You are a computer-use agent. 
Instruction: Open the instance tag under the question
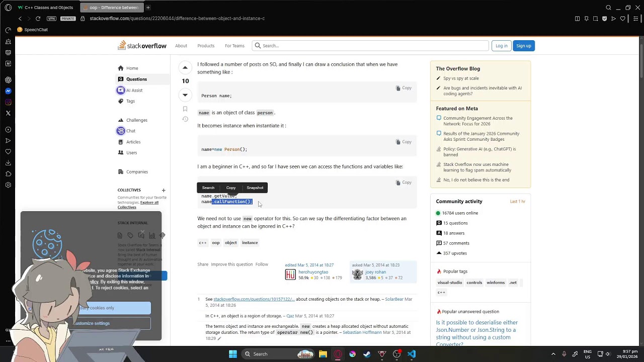coord(250,242)
